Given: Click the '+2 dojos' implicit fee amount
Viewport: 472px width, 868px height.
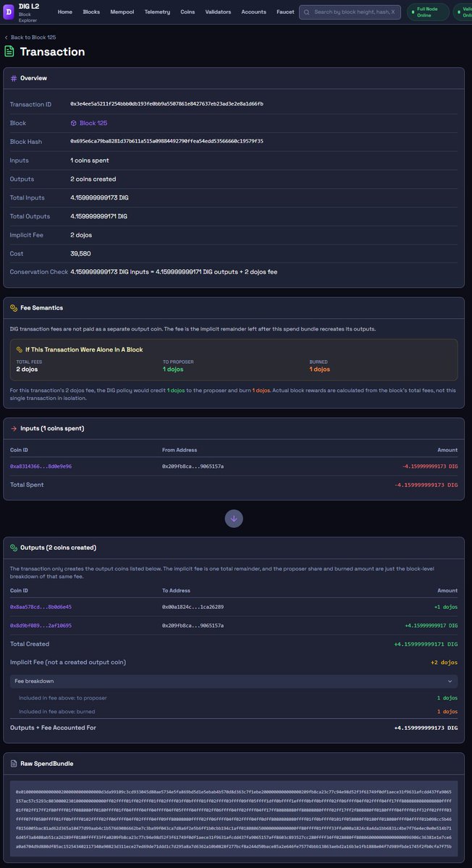Looking at the screenshot, I should tap(444, 663).
